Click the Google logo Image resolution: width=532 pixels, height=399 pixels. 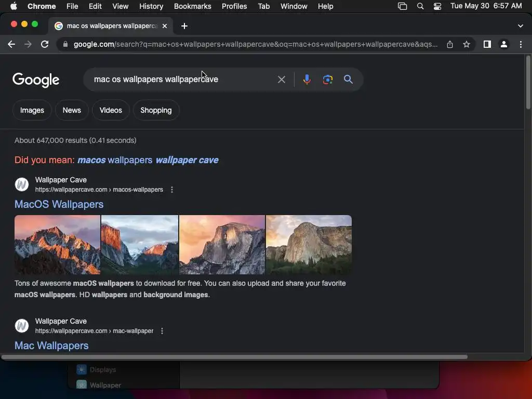(36, 80)
